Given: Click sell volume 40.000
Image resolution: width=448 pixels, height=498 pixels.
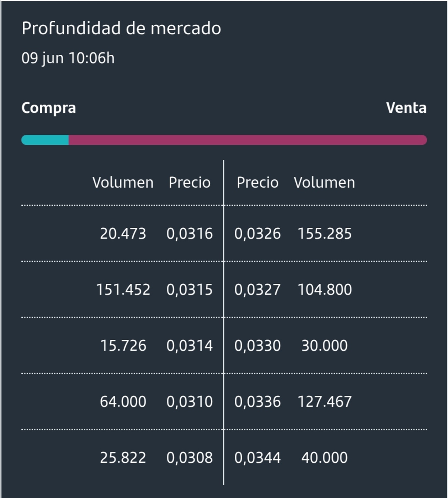Looking at the screenshot, I should tap(324, 458).
